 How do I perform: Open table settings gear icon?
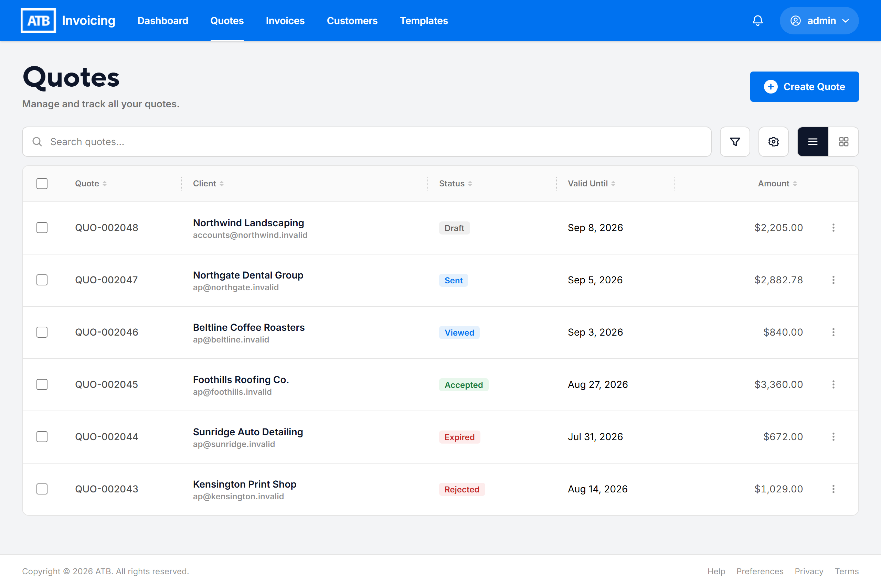pyautogui.click(x=773, y=142)
